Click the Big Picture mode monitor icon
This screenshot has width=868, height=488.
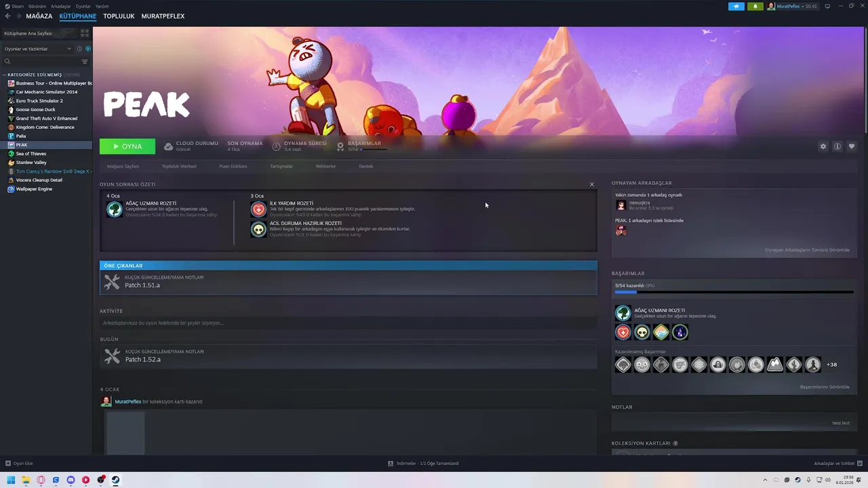pyautogui.click(x=827, y=6)
